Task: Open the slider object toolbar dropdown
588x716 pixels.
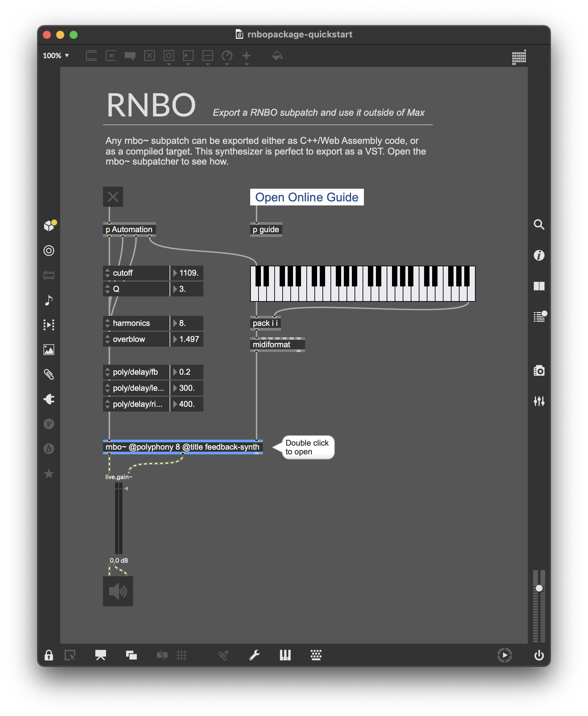Action: (x=208, y=57)
